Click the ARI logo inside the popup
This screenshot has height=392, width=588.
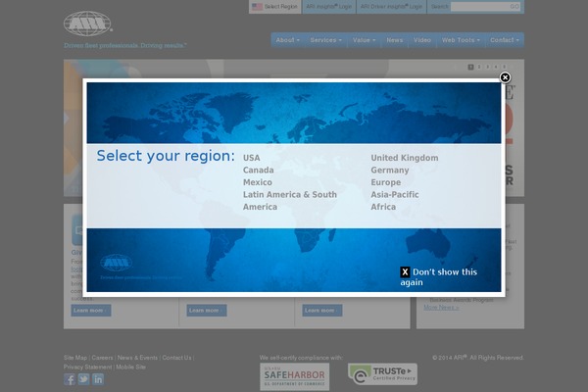point(117,263)
